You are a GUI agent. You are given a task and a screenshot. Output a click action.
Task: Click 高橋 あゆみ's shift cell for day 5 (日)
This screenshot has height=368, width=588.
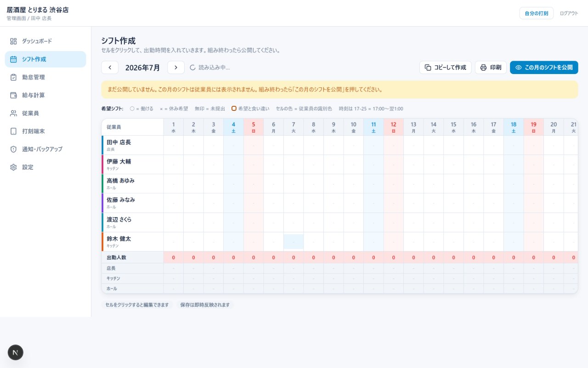coord(254,184)
